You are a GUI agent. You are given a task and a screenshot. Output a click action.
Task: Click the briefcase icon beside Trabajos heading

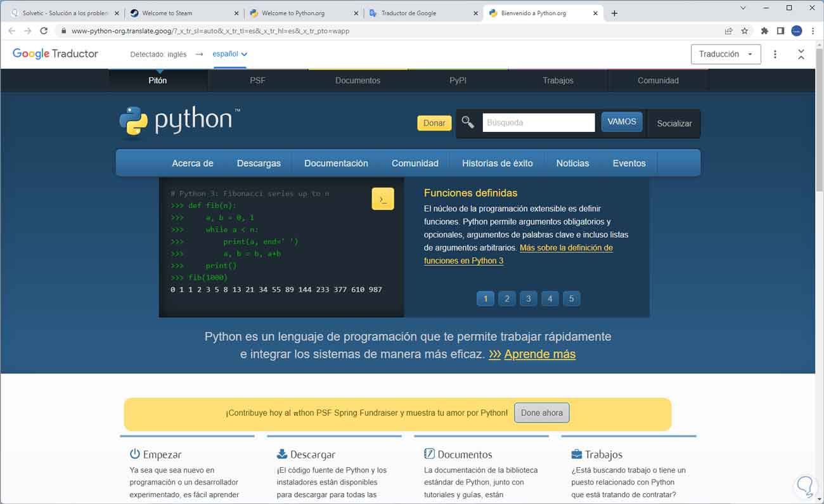pyautogui.click(x=577, y=454)
